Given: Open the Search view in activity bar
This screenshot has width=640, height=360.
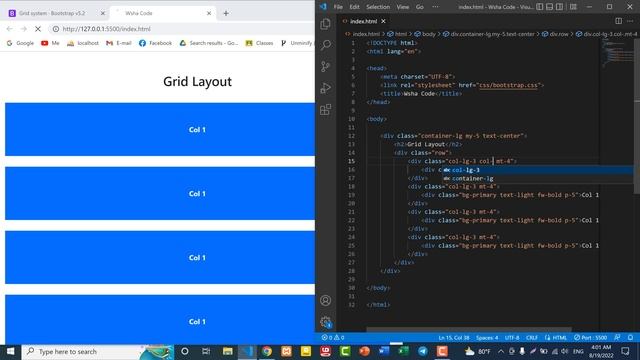Looking at the screenshot, I should [x=325, y=45].
